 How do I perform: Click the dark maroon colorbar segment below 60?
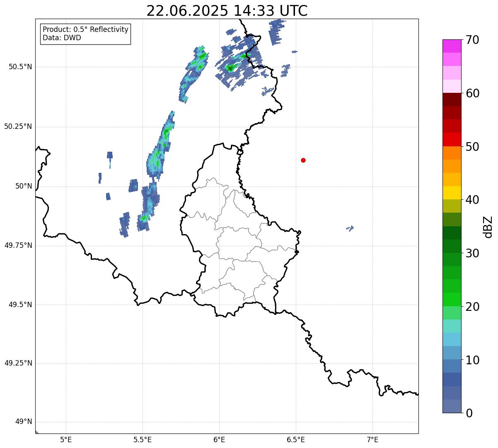pos(452,99)
